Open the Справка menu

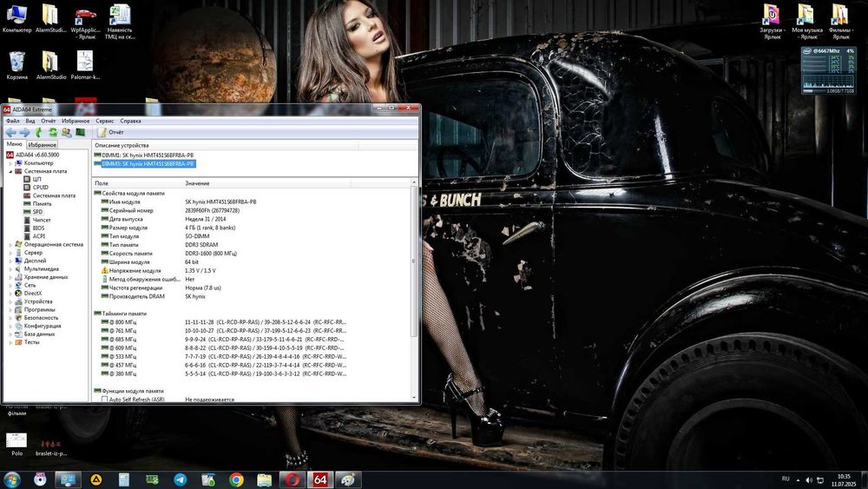pos(131,121)
